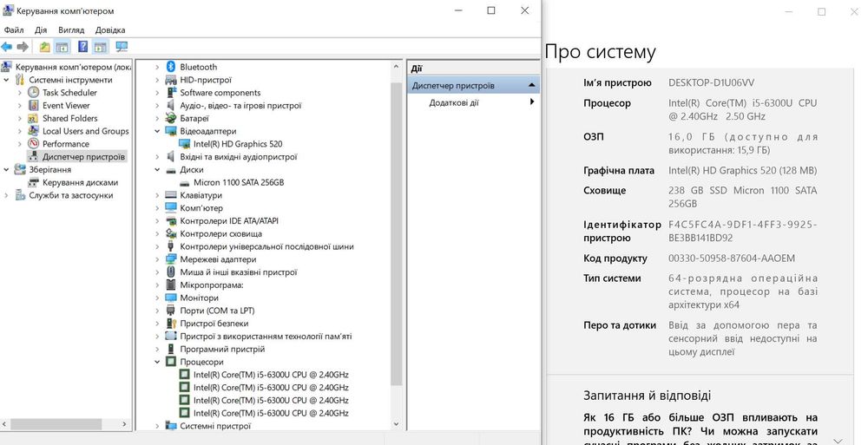The height and width of the screenshot is (445, 868).
Task: Click the Пристрої безпеки key icon
Action: point(171,324)
